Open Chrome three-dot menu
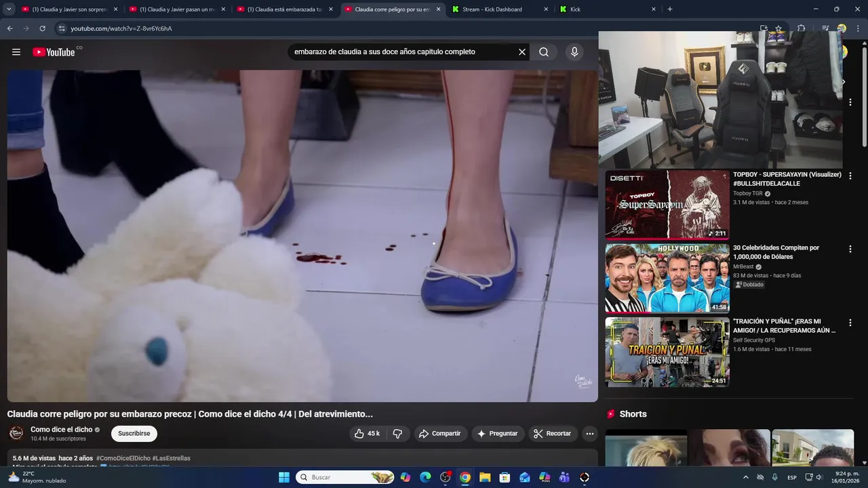This screenshot has width=868, height=488. 859,28
